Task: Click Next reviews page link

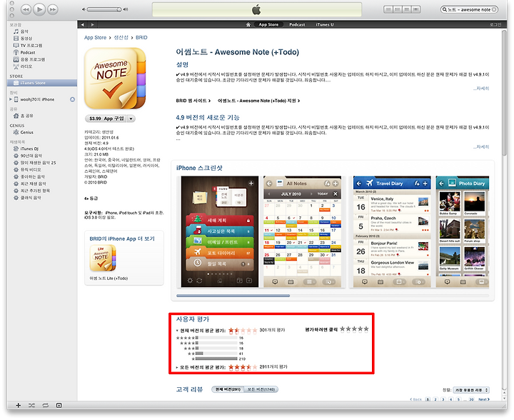Action: [484, 399]
